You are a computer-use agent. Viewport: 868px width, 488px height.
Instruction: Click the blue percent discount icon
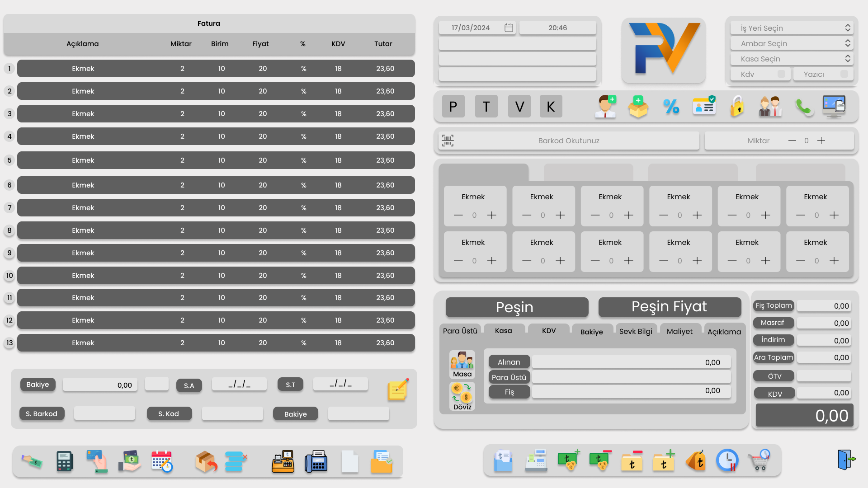[671, 107]
